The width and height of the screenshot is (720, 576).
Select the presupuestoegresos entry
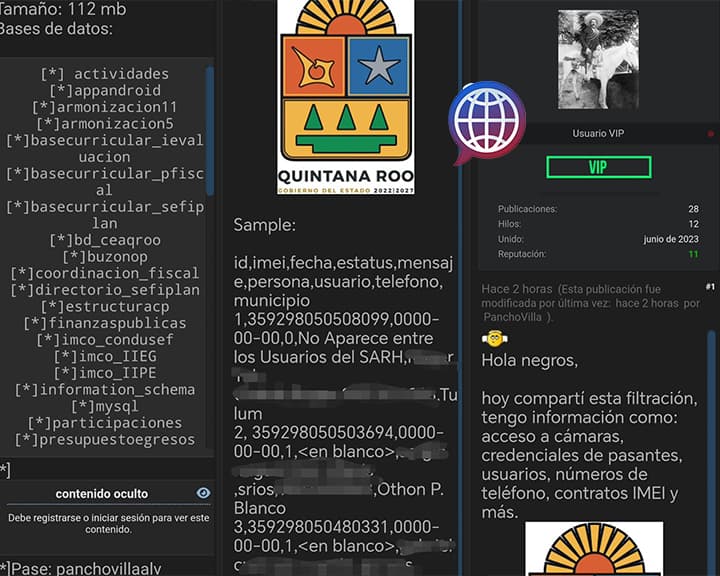click(105, 439)
